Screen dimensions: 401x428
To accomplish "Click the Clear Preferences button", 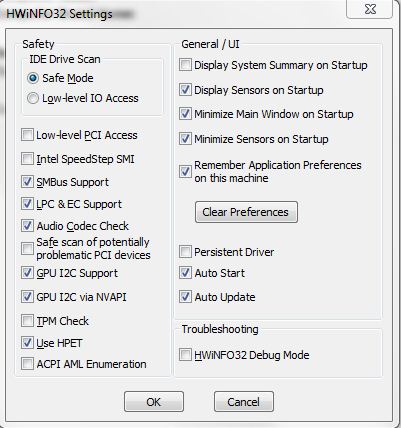I will tap(246, 212).
